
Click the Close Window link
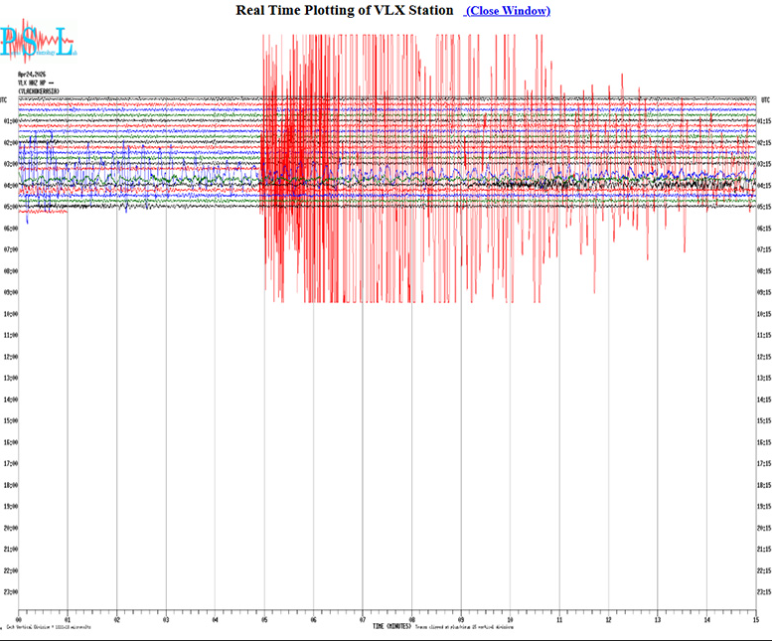pyautogui.click(x=507, y=11)
